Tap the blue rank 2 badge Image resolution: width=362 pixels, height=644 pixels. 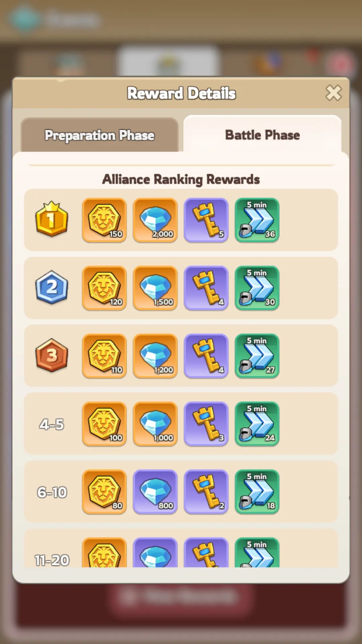click(x=52, y=287)
